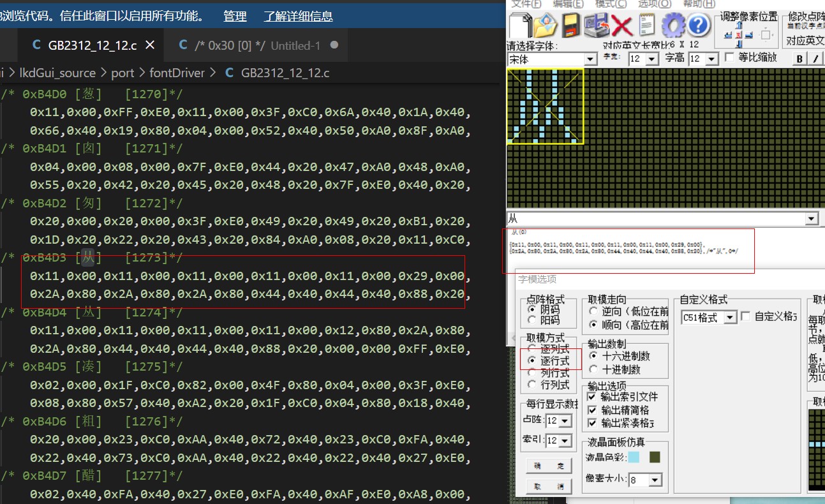
Task: Shift pixels right with the right arrow
Action: [x=750, y=35]
